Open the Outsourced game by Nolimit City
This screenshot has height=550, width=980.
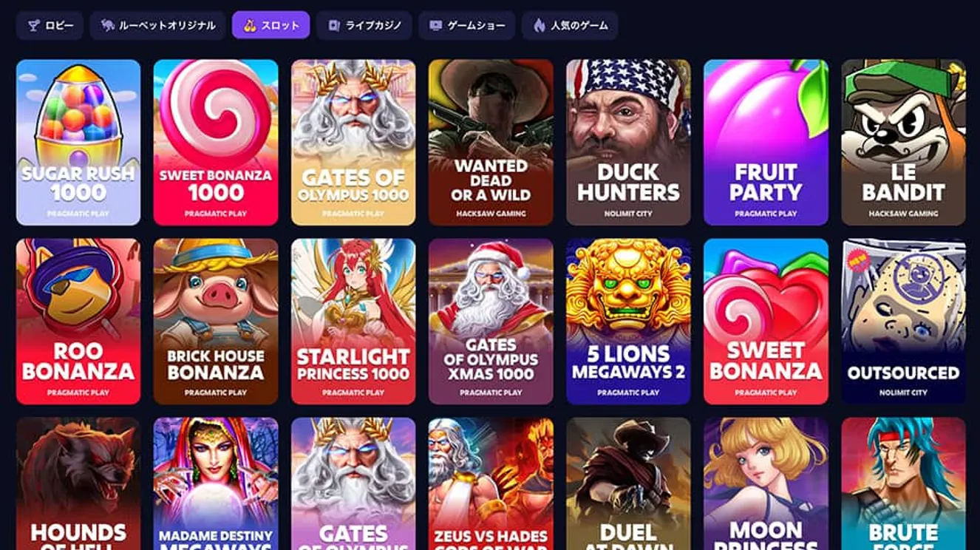tap(903, 322)
